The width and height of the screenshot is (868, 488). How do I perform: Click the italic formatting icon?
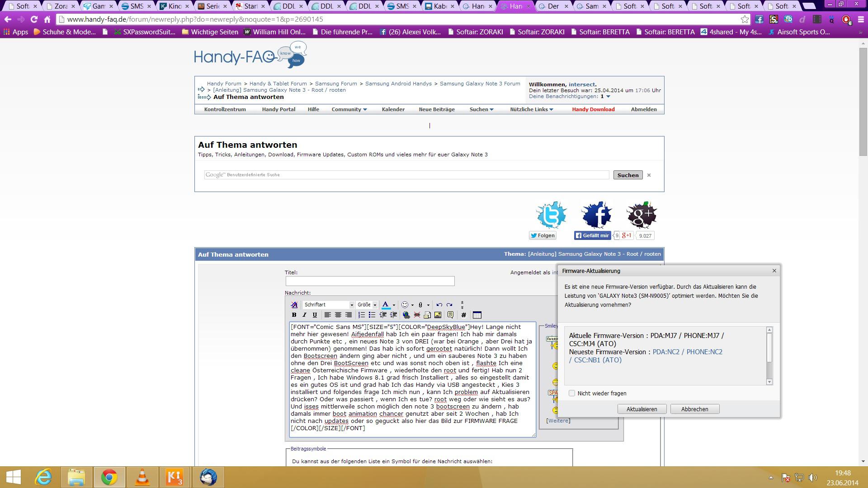tap(304, 315)
